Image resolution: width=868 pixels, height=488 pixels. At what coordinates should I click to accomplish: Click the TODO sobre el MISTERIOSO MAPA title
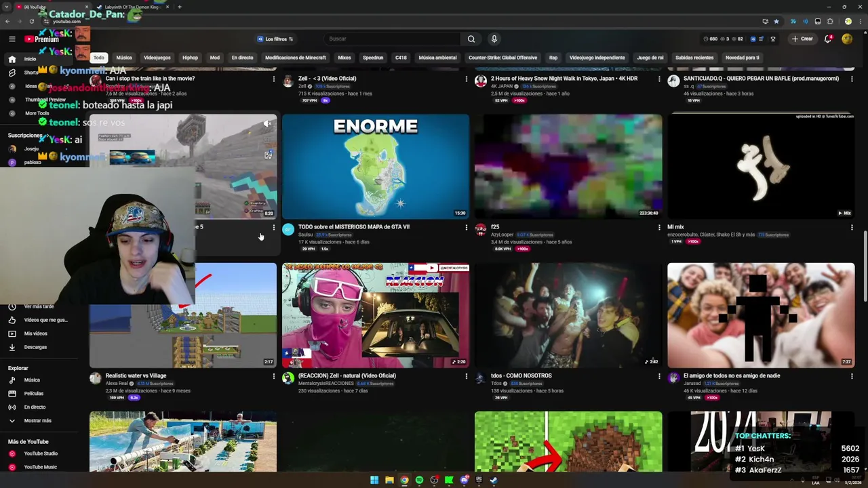pos(354,227)
